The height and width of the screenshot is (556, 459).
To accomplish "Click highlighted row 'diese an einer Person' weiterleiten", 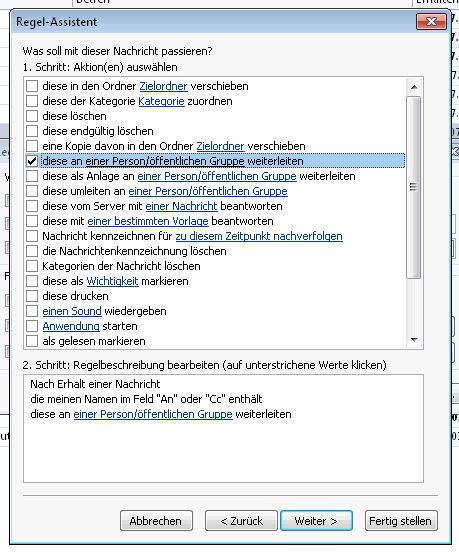I will point(223,161).
